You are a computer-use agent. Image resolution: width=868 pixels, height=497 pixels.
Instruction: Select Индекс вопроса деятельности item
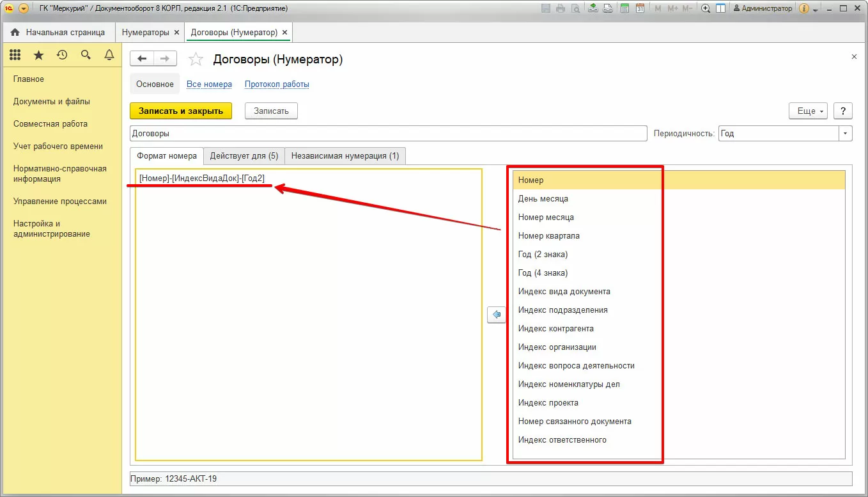(679, 366)
